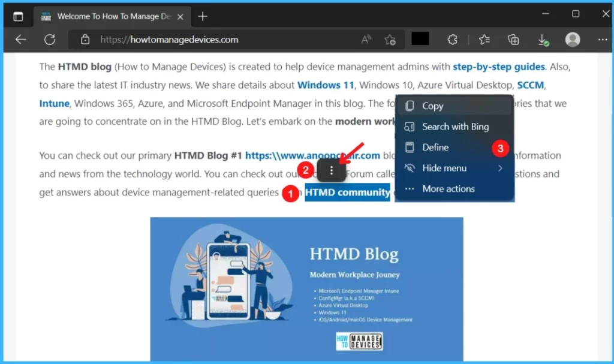Click the Manage Devices logo in banner

point(359,341)
